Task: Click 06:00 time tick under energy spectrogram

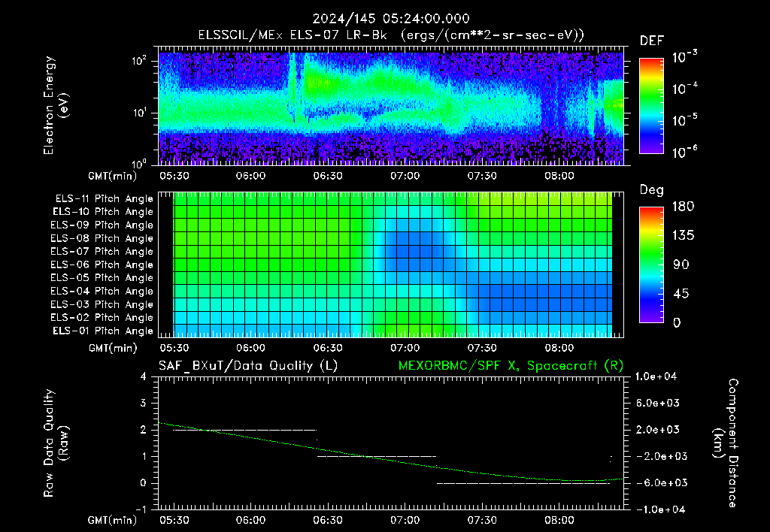Action: coord(250,176)
